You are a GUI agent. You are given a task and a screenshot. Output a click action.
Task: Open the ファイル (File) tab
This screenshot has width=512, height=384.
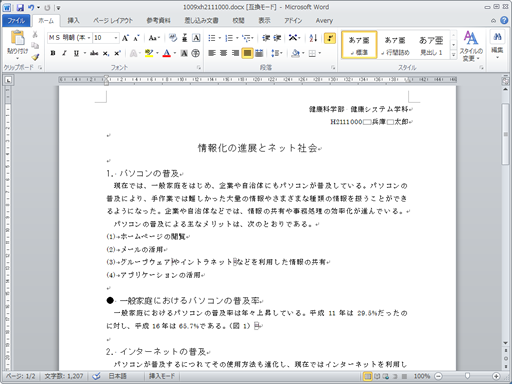tap(16, 20)
